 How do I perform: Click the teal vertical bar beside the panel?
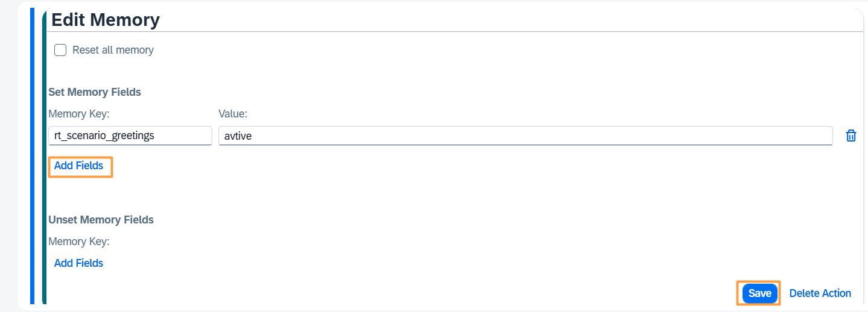[44, 157]
